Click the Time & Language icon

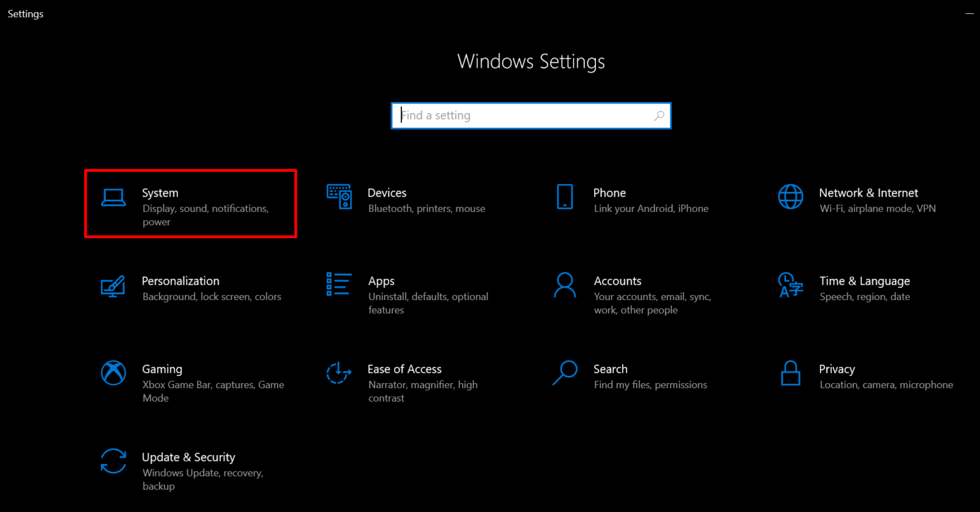pyautogui.click(x=791, y=285)
